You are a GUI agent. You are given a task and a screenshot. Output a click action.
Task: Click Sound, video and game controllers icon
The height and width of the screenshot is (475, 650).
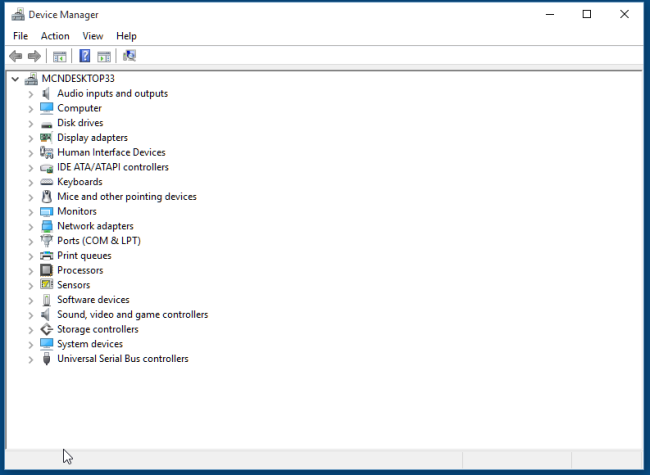coord(46,315)
